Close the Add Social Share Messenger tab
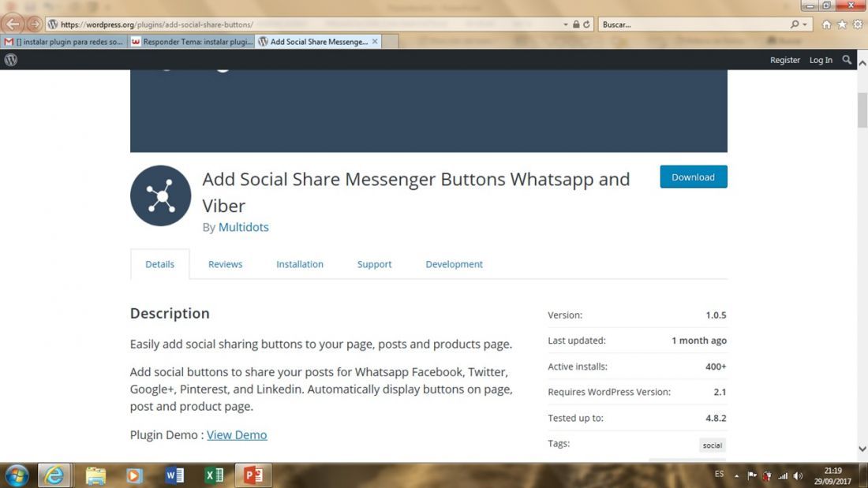 pos(375,42)
